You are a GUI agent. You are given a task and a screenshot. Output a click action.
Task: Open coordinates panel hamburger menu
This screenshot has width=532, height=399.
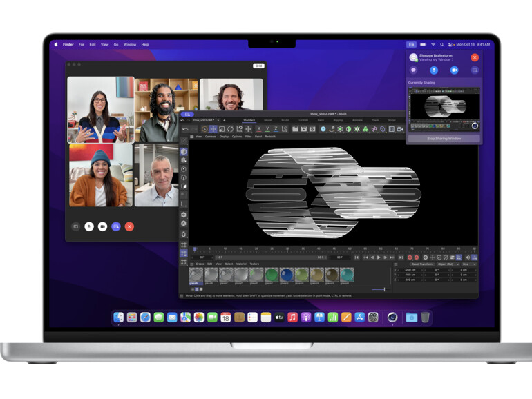coord(396,264)
